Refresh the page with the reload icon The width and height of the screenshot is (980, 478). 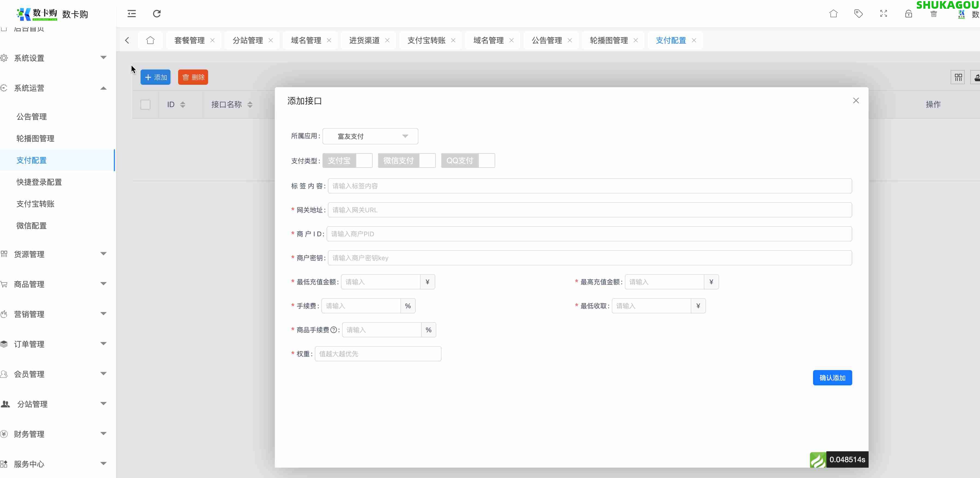156,14
